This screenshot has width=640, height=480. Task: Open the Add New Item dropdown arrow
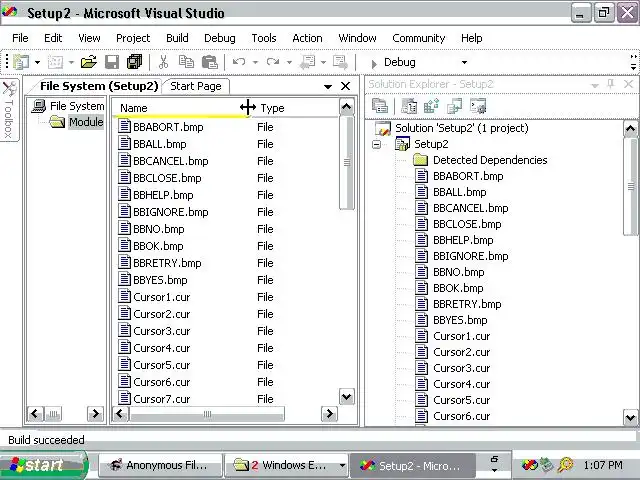71,62
